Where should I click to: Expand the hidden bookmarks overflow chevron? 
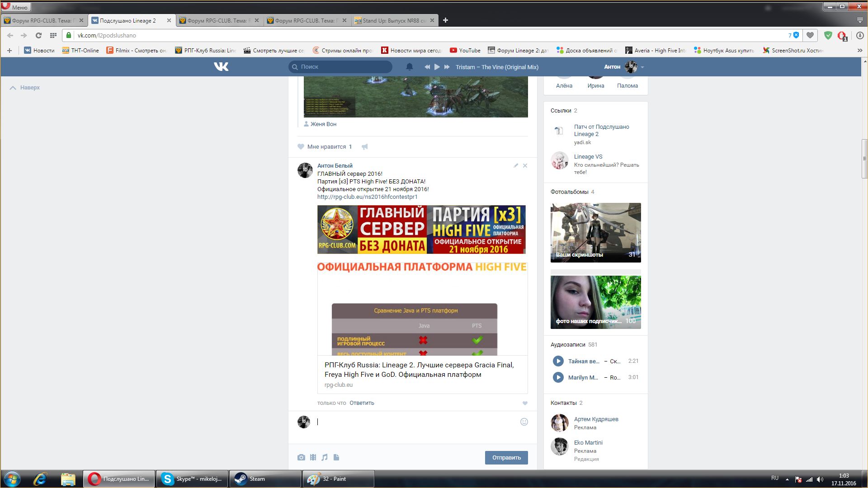coord(859,51)
